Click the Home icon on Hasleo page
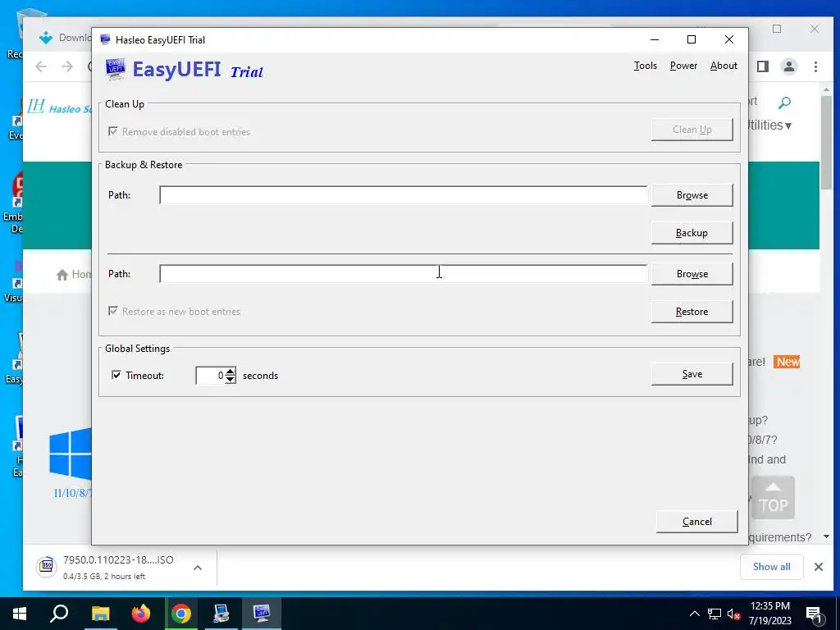 (x=62, y=274)
